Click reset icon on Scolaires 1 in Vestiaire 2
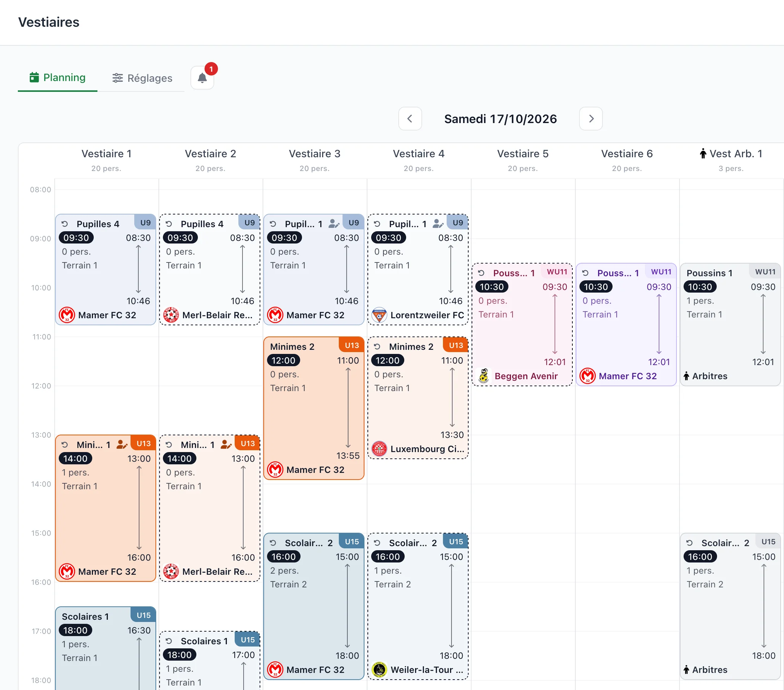The height and width of the screenshot is (690, 784). coord(169,641)
